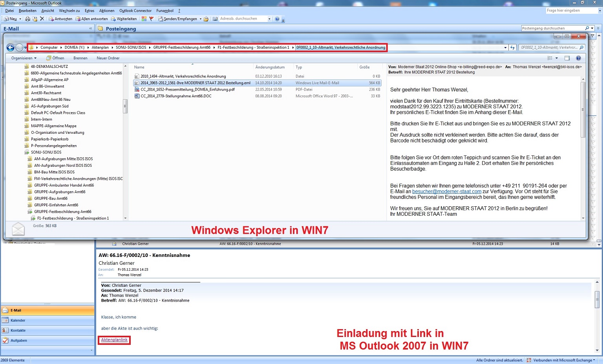Viewport: 603px width, 364px height.
Task: Click the Explorer refresh icon
Action: point(512,47)
